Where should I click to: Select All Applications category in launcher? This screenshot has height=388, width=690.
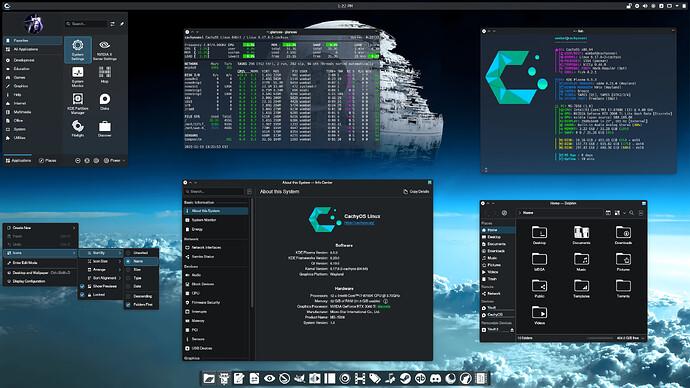pos(33,49)
